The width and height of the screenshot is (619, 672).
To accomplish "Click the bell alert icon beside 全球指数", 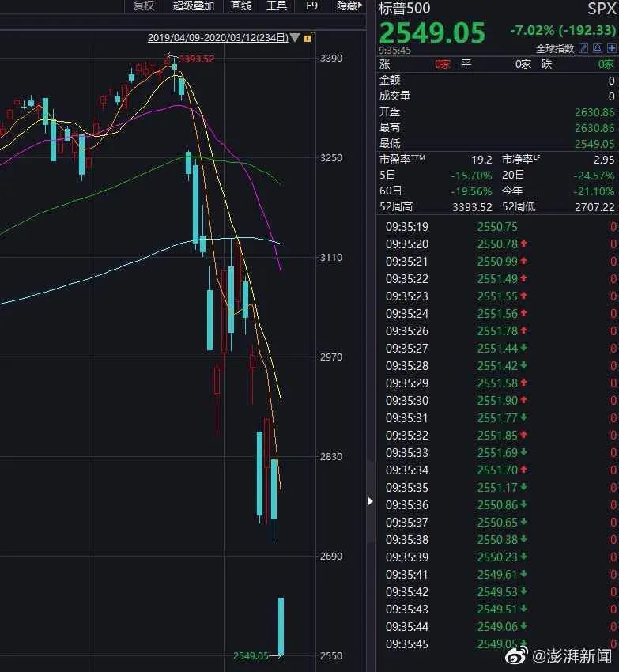I will point(598,48).
